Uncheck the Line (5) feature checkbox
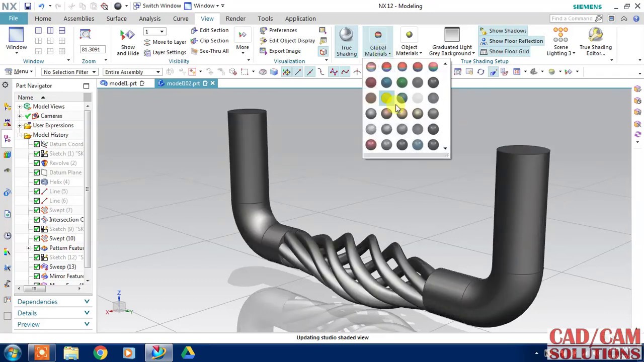The height and width of the screenshot is (362, 644). coord(37,192)
